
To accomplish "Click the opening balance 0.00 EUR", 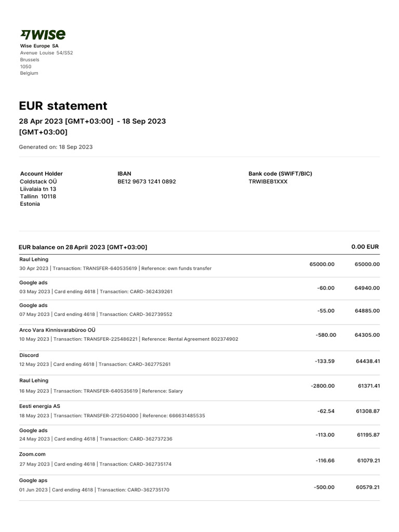I will click(365, 247).
